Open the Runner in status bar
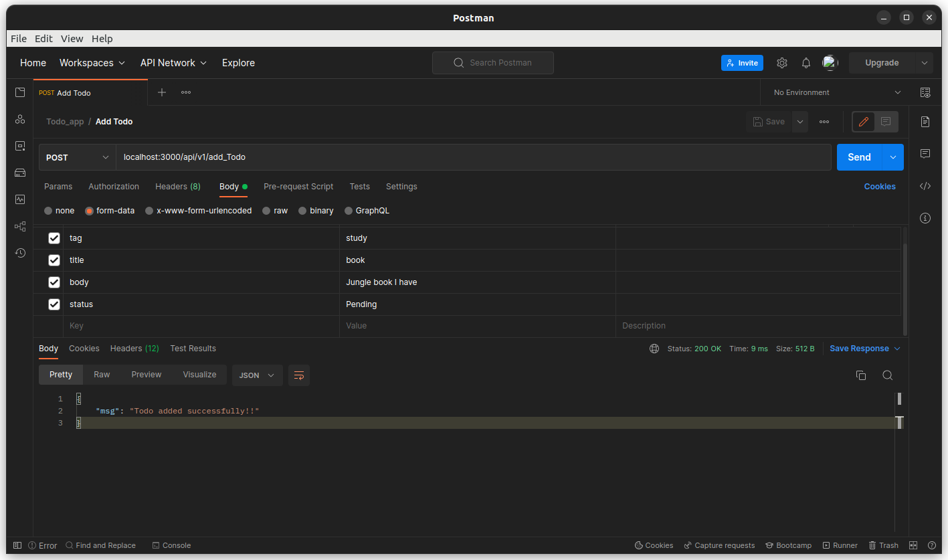The height and width of the screenshot is (560, 948). click(x=840, y=545)
